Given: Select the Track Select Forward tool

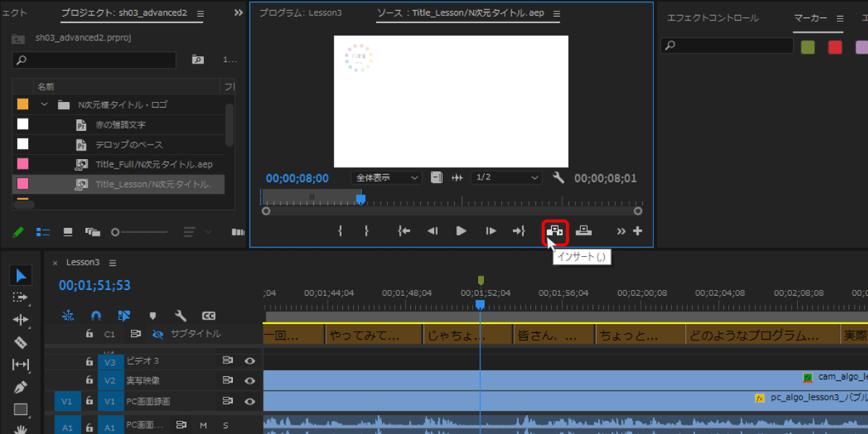Looking at the screenshot, I should [x=21, y=297].
